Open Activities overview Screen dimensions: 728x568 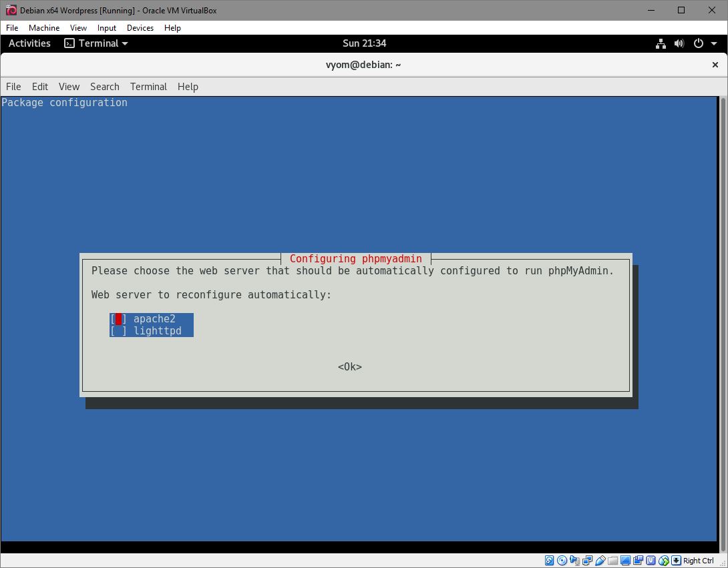[x=29, y=43]
